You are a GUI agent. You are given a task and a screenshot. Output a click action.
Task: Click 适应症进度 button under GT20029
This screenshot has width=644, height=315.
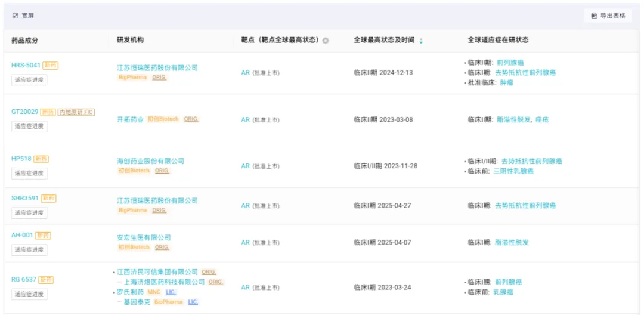(x=29, y=126)
